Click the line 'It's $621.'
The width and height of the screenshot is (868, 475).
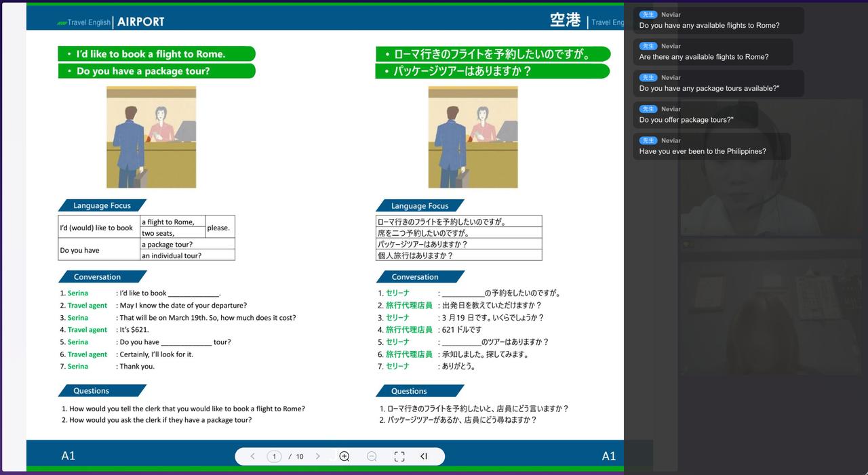134,330
